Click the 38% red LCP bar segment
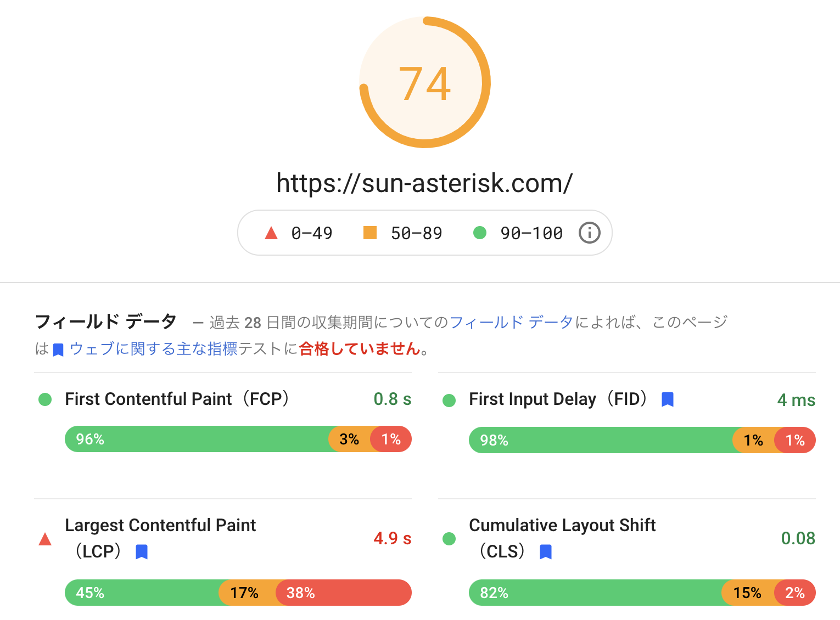Screen dimensions: 840x620 [343, 593]
